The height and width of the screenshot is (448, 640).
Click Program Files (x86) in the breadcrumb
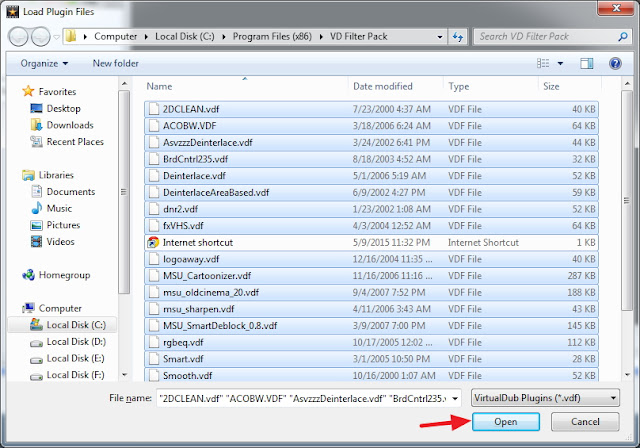(x=272, y=36)
